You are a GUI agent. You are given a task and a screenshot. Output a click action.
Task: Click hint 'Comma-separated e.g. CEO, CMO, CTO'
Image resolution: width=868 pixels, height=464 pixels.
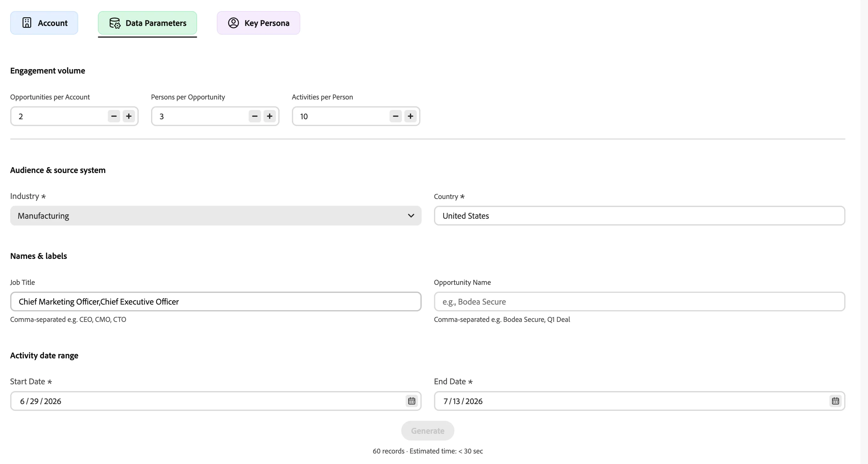(x=68, y=319)
